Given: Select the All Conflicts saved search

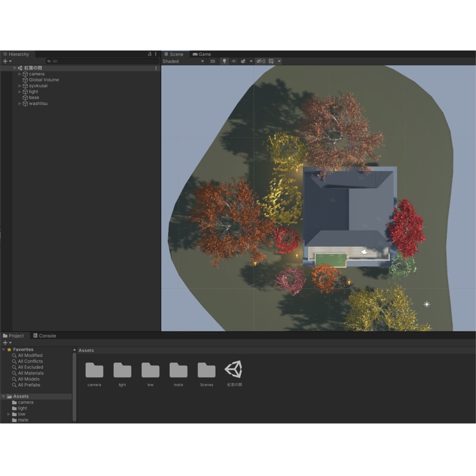Looking at the screenshot, I should click(x=30, y=361).
